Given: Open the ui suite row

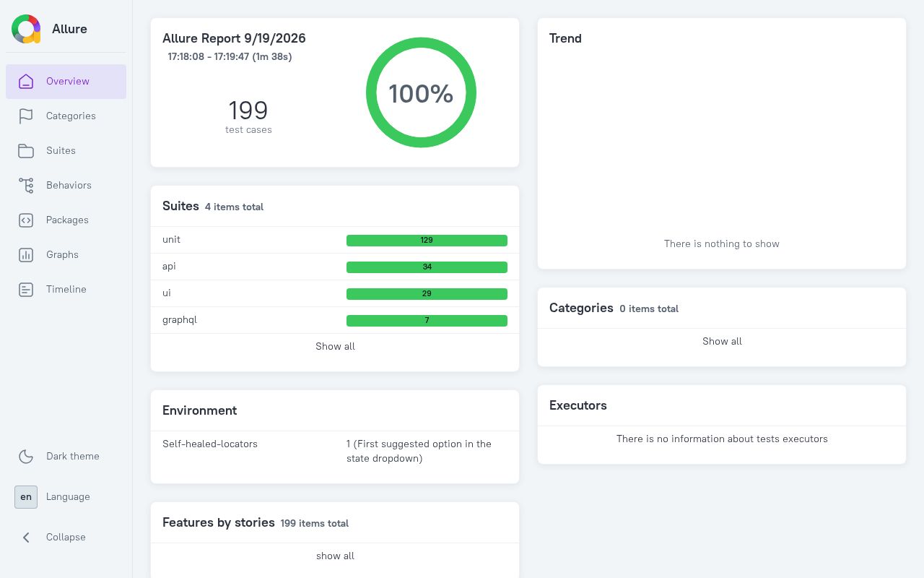Looking at the screenshot, I should click(x=335, y=293).
